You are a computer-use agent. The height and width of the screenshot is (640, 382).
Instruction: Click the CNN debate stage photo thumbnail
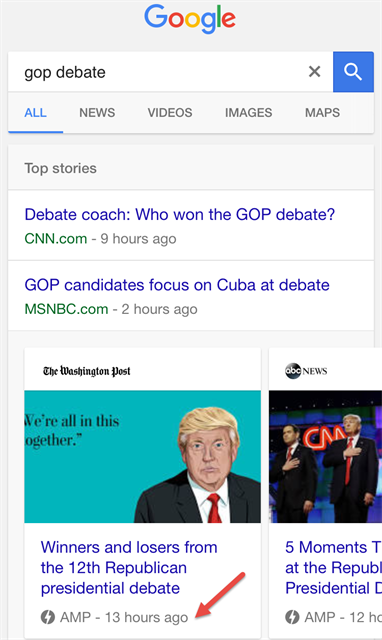tap(325, 457)
